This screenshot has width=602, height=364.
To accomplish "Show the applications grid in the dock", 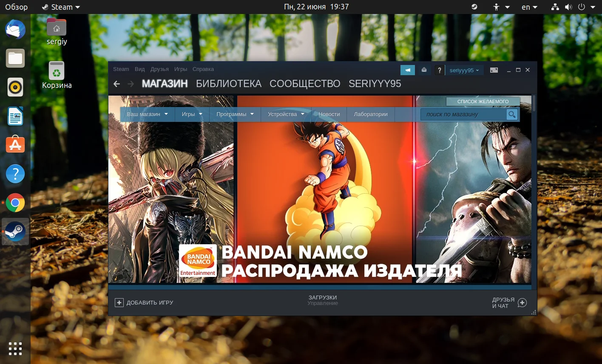I will [15, 349].
